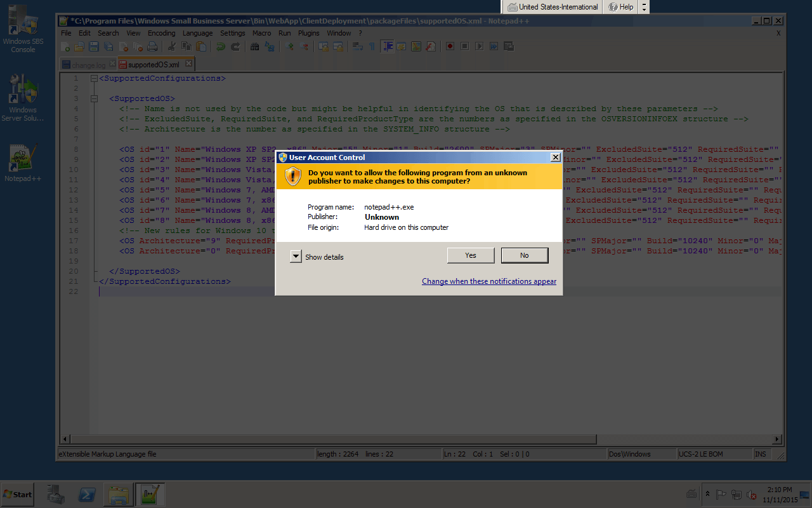Click the Save All toolbar icon
Image resolution: width=812 pixels, height=508 pixels.
(108, 46)
